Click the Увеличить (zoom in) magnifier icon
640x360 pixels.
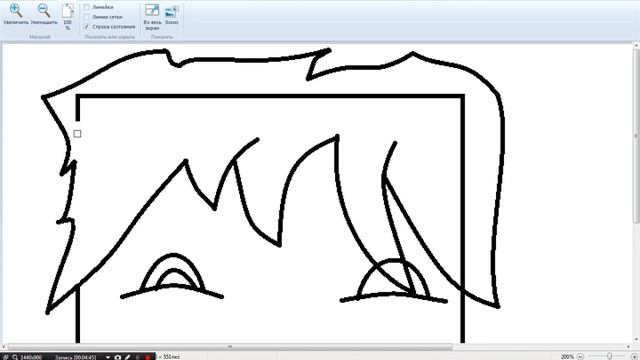pos(16,10)
